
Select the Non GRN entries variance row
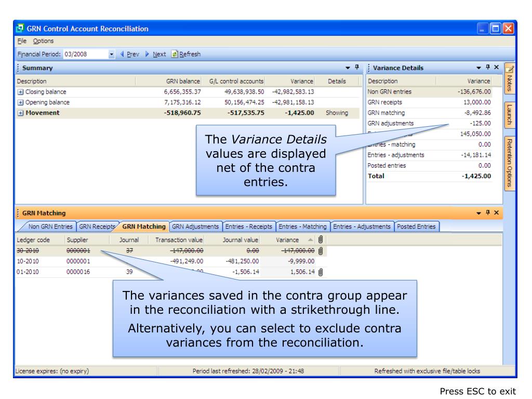pos(429,92)
